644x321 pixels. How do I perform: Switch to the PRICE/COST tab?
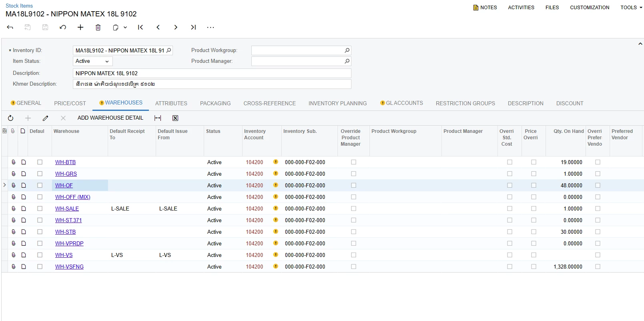click(70, 103)
